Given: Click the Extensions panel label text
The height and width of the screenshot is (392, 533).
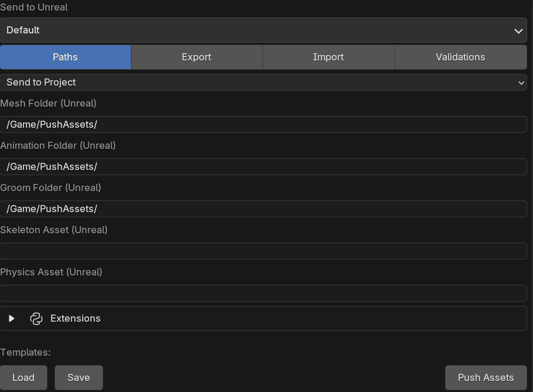Looking at the screenshot, I should point(75,319).
